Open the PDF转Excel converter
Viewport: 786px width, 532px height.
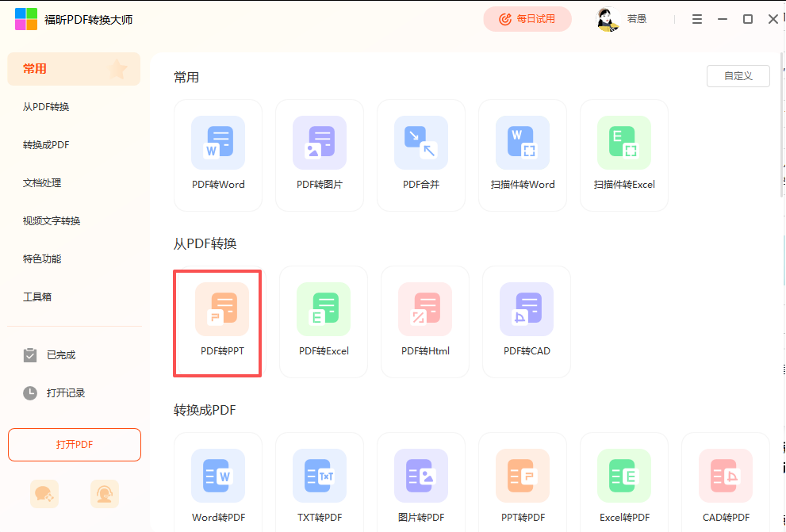point(324,322)
